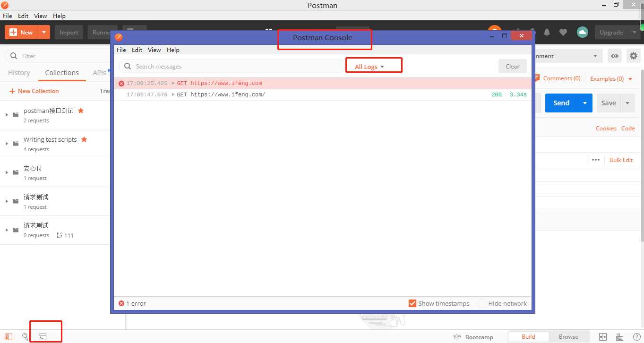This screenshot has height=343, width=644.
Task: Open the View menu in Postman Console
Action: [155, 50]
